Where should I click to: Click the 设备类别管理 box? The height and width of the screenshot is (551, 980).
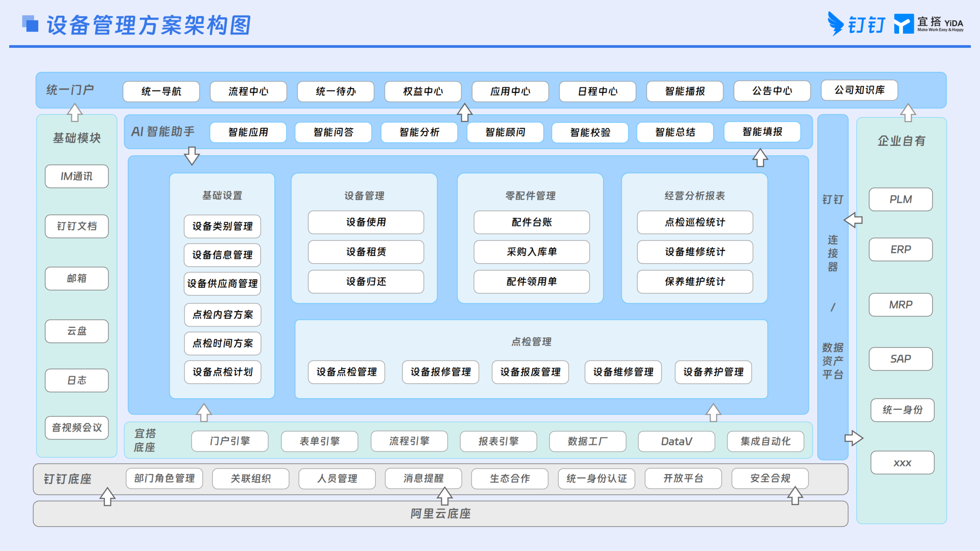(x=223, y=226)
